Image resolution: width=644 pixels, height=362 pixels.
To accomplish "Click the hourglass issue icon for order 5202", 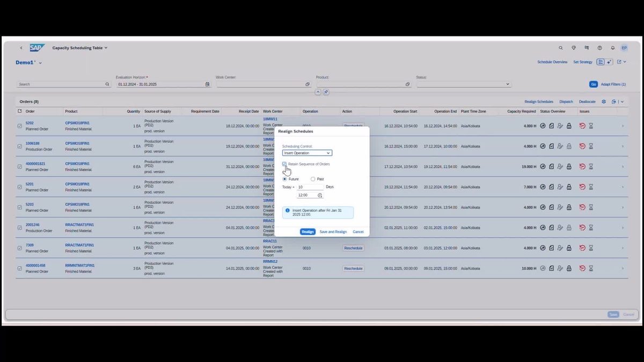I will 591,125.
